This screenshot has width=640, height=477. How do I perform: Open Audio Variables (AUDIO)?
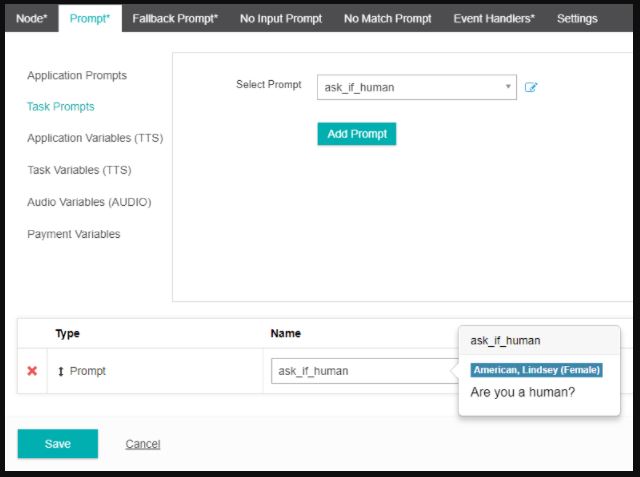(89, 202)
